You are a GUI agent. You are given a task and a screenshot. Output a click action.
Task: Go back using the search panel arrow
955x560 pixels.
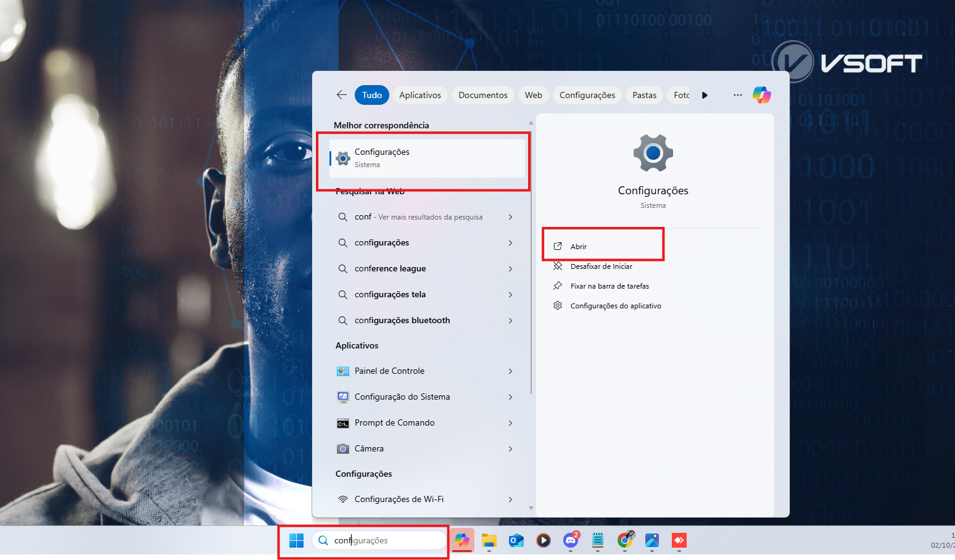[x=342, y=95]
